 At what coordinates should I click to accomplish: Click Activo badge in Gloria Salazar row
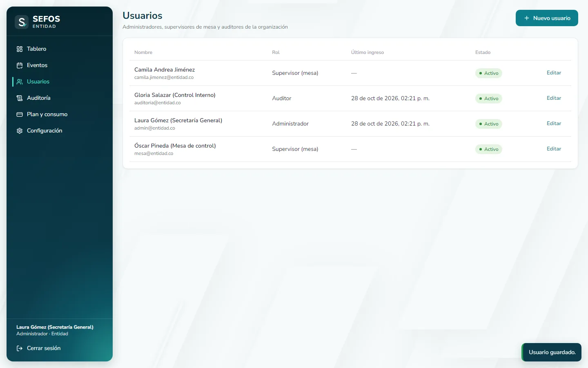click(x=488, y=99)
